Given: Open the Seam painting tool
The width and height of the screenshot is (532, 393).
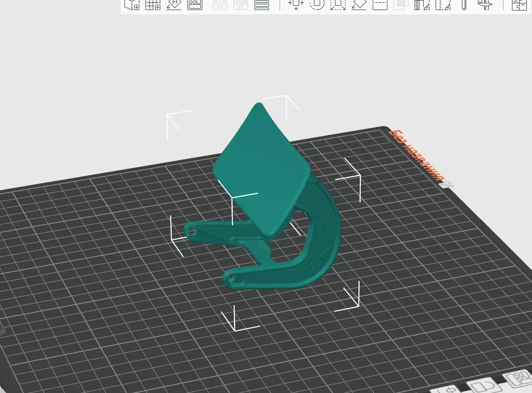Looking at the screenshot, I should [443, 4].
